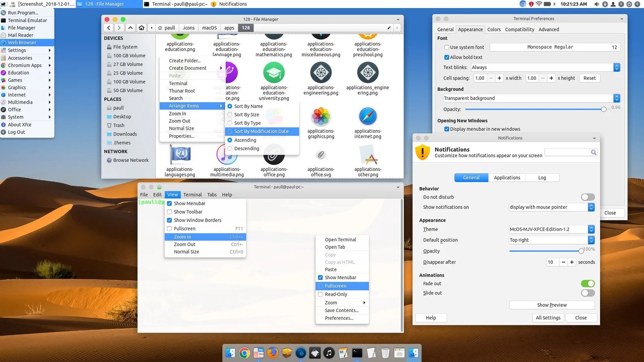Open the Terminal app from the dock
Image resolution: width=644 pixels, height=362 pixels.
click(x=357, y=353)
